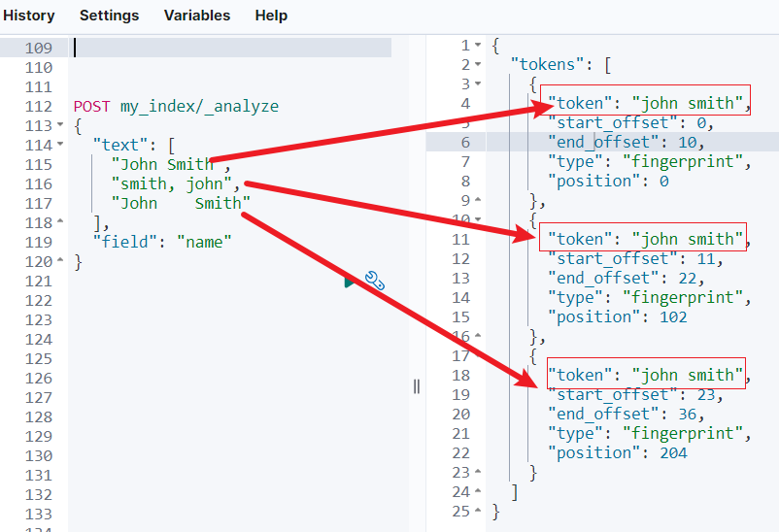Collapse the response root object at line 1

[x=478, y=45]
